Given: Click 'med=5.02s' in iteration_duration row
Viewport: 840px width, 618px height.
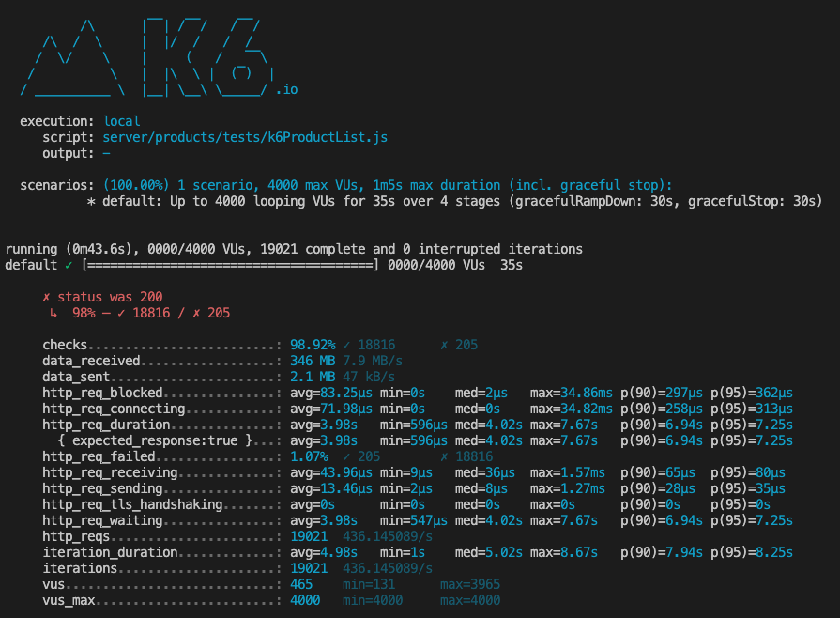Looking at the screenshot, I should pyautogui.click(x=489, y=552).
